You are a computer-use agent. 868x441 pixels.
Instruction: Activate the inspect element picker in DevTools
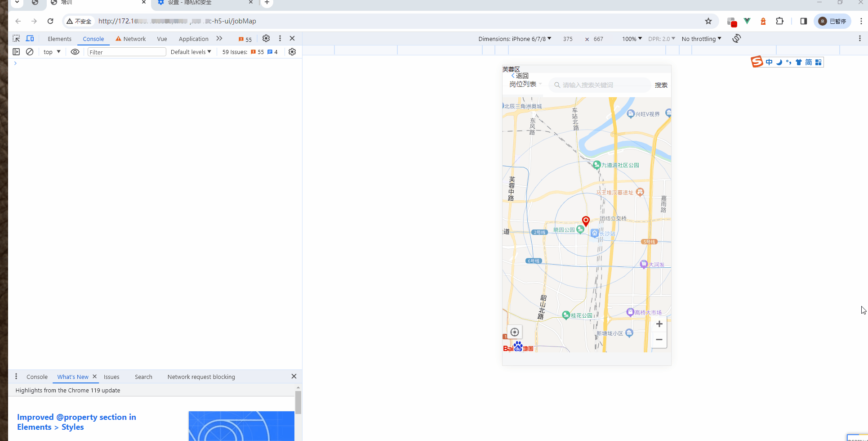[x=16, y=39]
